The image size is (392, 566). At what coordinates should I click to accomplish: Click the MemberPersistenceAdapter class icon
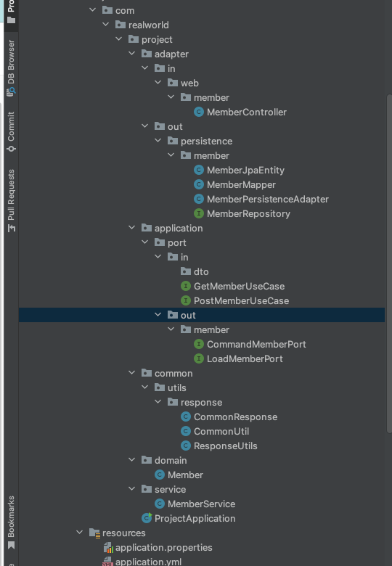pos(198,199)
